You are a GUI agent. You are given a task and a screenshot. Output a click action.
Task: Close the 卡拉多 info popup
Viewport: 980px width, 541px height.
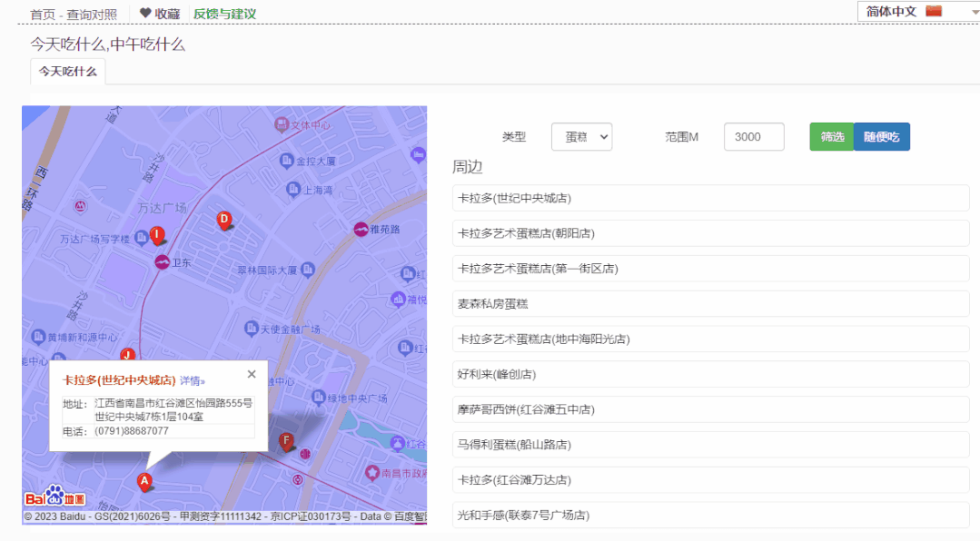pos(252,374)
